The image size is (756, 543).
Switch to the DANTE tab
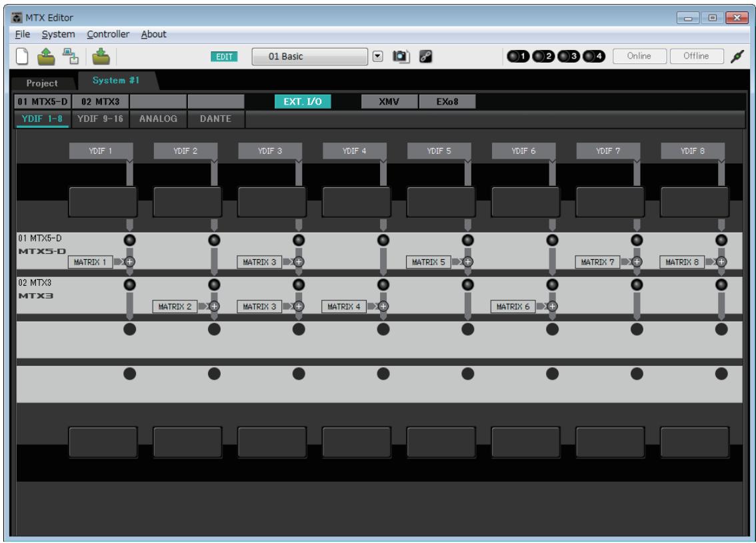coord(215,119)
